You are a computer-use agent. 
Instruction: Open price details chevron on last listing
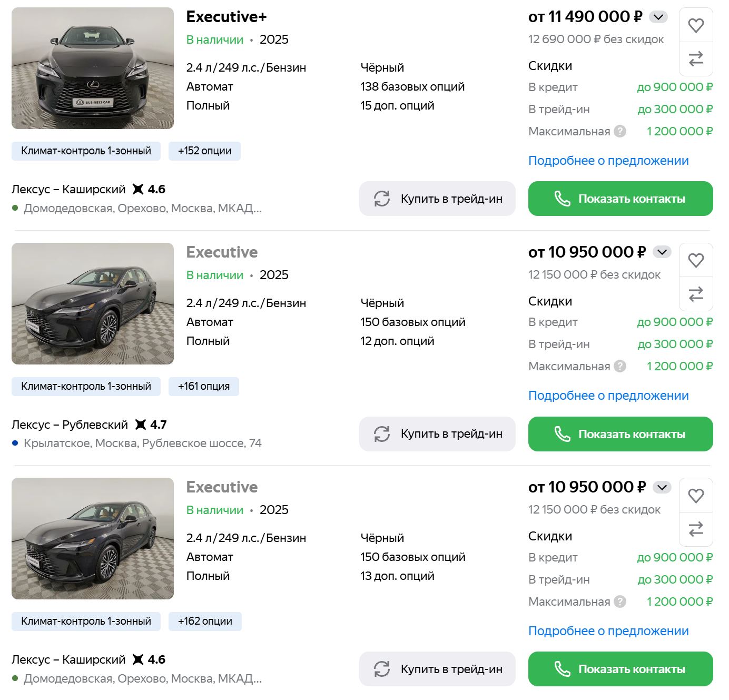click(x=662, y=487)
